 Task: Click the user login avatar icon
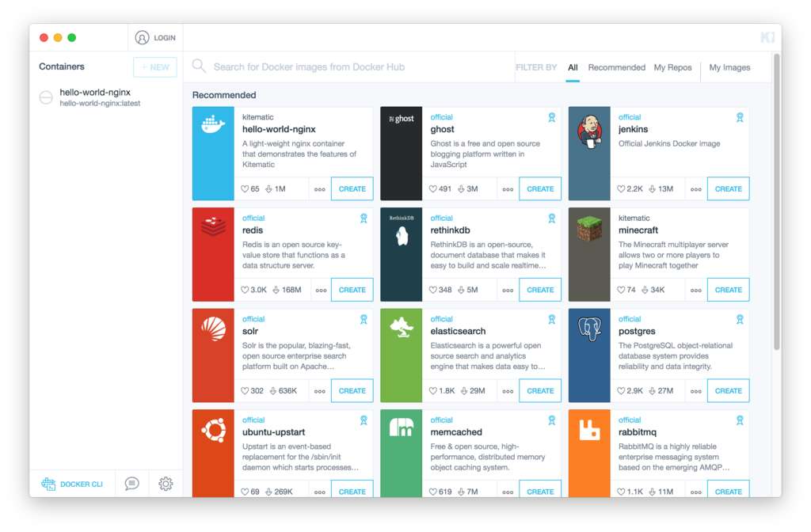(142, 38)
